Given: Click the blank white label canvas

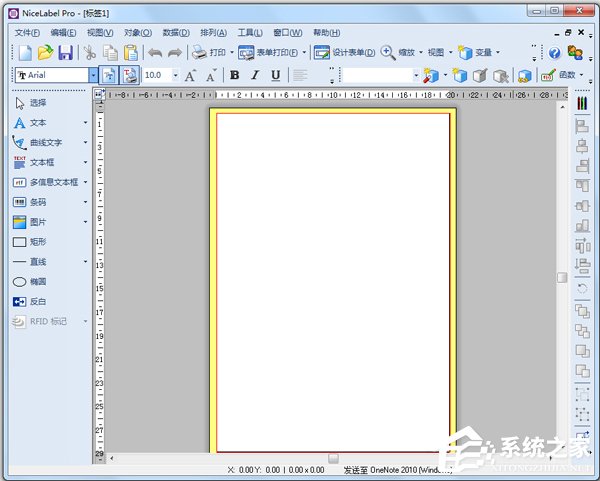Looking at the screenshot, I should pyautogui.click(x=333, y=282).
